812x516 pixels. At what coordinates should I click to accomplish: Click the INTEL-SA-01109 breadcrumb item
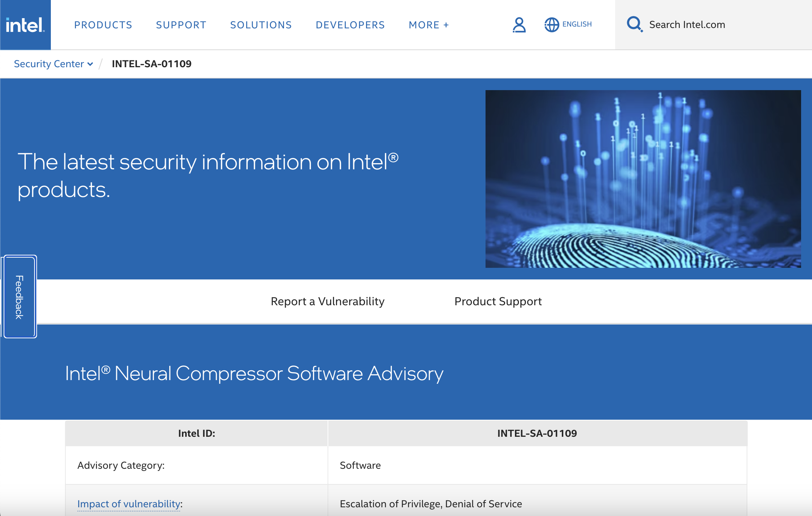click(151, 64)
